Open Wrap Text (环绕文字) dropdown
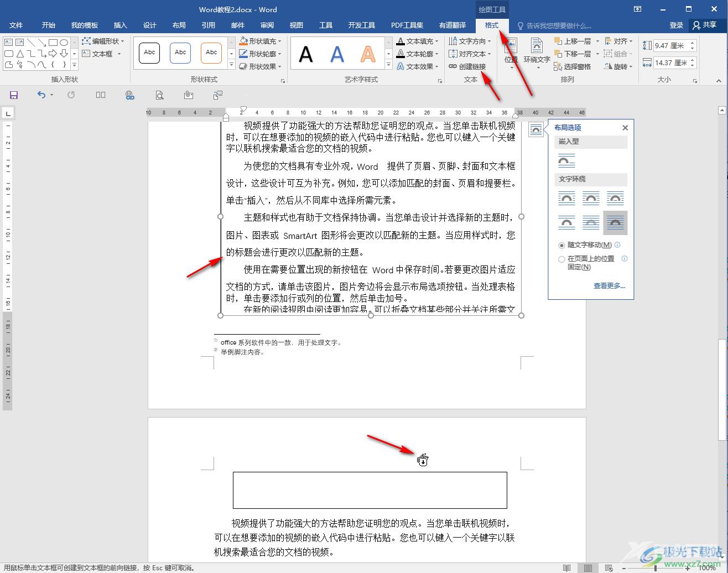The width and height of the screenshot is (728, 573). click(537, 54)
